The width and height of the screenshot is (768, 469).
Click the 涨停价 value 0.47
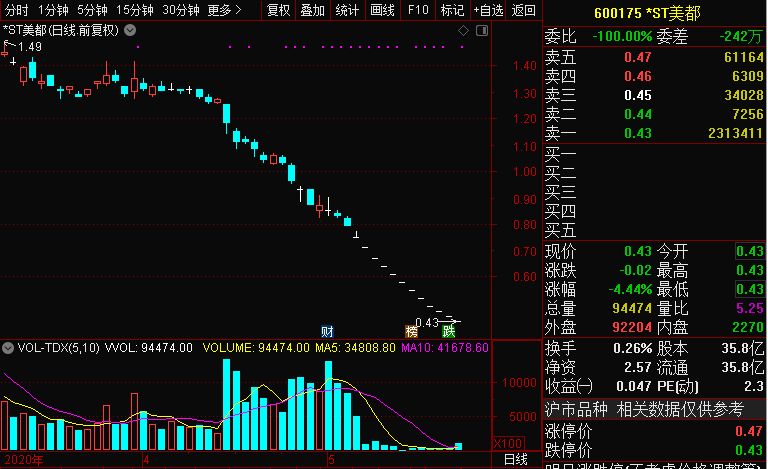tap(749, 431)
